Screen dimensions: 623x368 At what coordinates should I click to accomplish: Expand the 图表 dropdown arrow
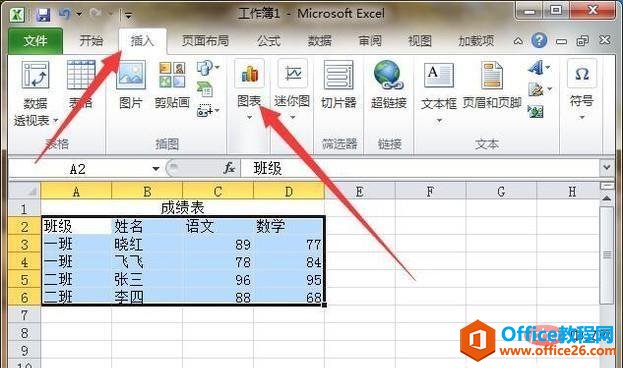(x=250, y=117)
